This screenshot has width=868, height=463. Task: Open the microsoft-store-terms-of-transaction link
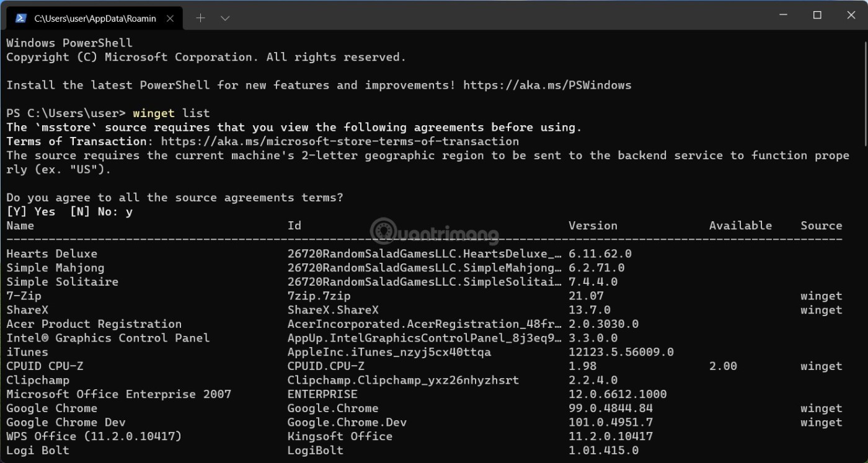click(x=340, y=141)
